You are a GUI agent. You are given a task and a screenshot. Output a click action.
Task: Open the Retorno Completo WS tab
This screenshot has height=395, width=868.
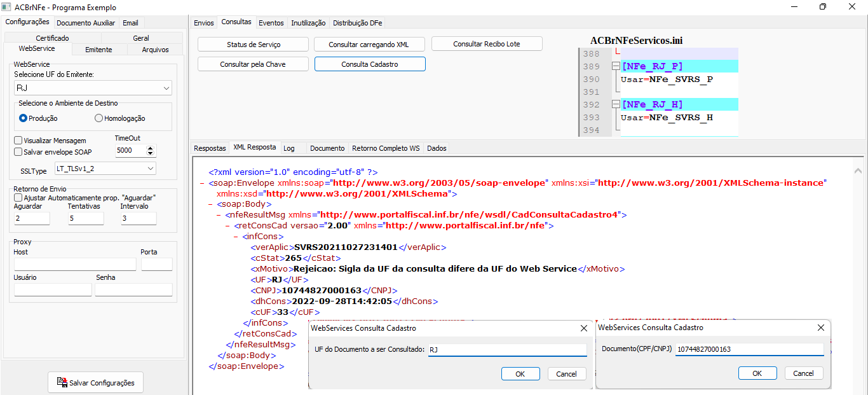point(386,148)
